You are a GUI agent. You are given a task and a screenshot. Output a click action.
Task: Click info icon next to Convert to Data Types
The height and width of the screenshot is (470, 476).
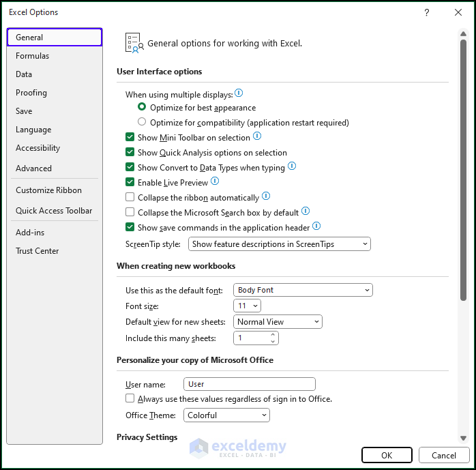[x=292, y=166]
